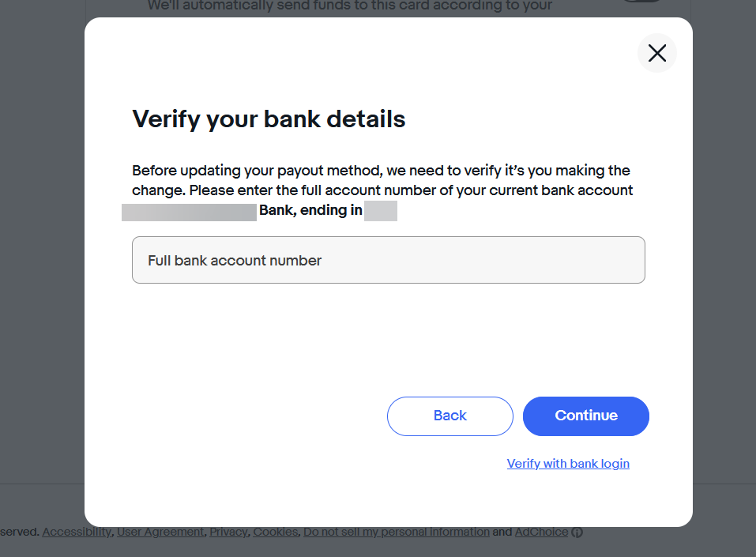Click Do not sell my personal information
Viewport: 756px width, 557px height.
point(396,532)
